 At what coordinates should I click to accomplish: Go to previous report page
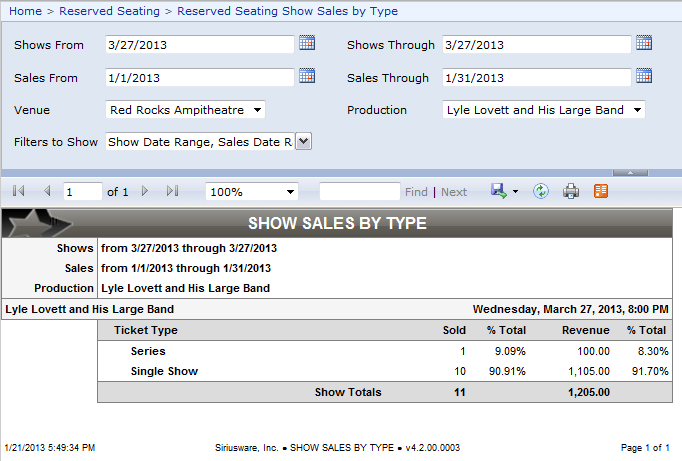tap(47, 191)
